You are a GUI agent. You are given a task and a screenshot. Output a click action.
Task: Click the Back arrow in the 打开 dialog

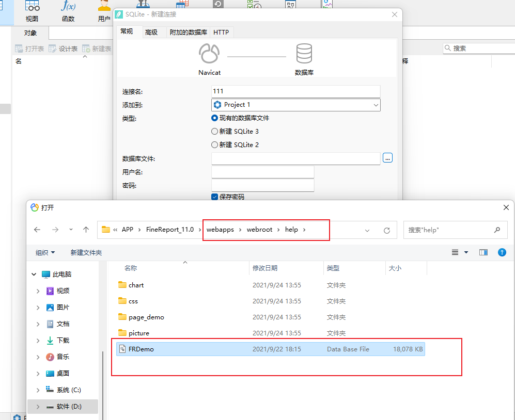coord(37,230)
